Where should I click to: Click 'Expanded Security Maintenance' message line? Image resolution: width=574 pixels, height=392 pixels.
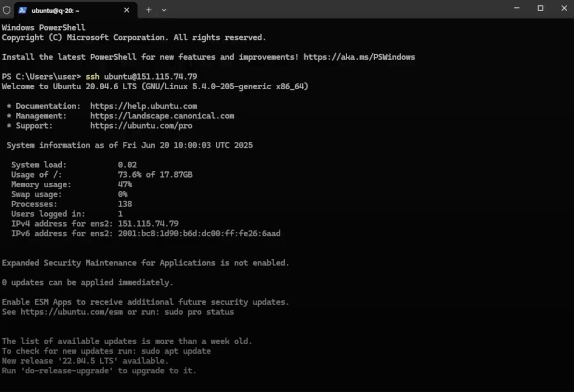tap(145, 263)
